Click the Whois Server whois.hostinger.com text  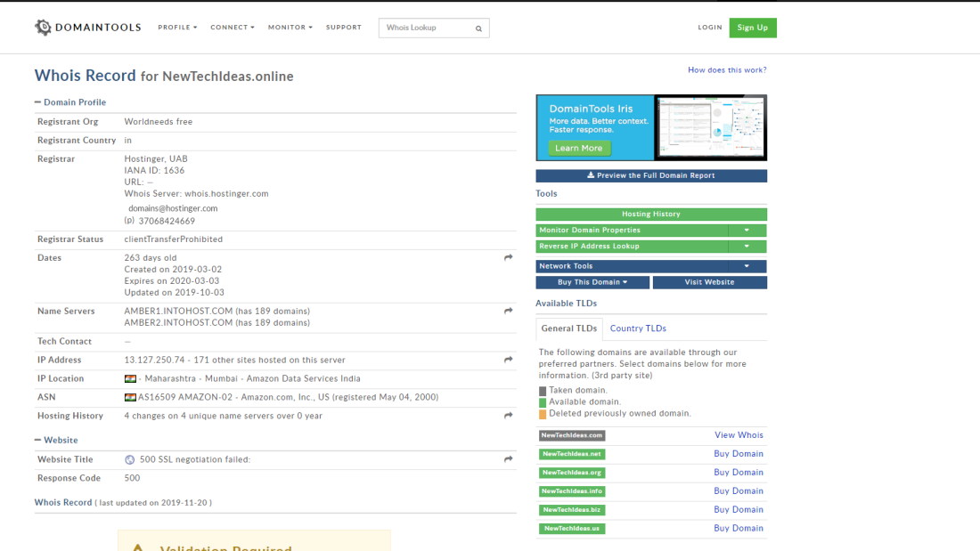(x=196, y=194)
